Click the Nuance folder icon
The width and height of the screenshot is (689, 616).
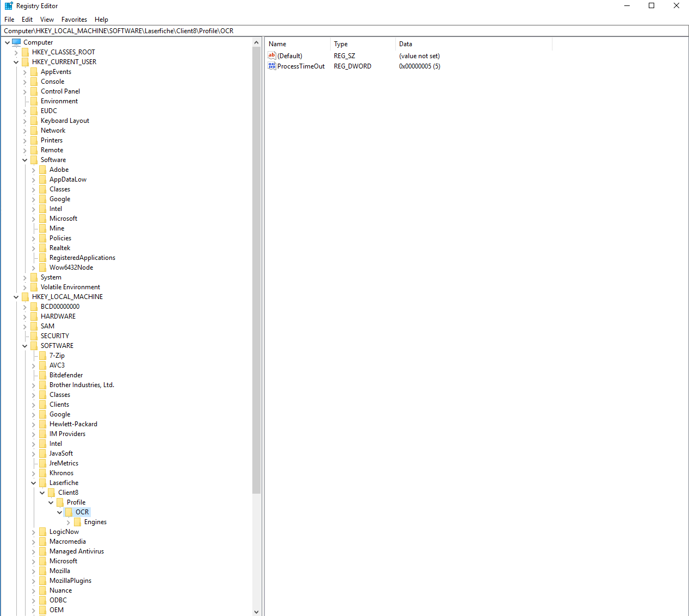click(x=42, y=590)
